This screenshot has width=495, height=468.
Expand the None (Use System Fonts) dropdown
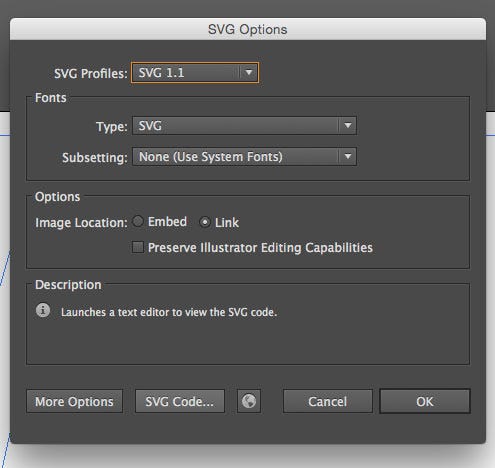pyautogui.click(x=244, y=157)
